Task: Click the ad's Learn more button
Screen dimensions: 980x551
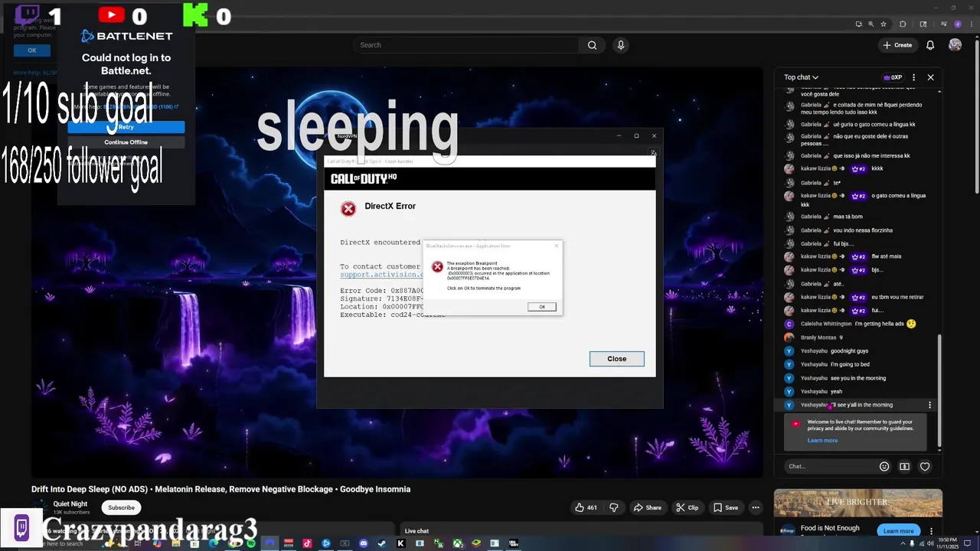Action: pos(898,530)
